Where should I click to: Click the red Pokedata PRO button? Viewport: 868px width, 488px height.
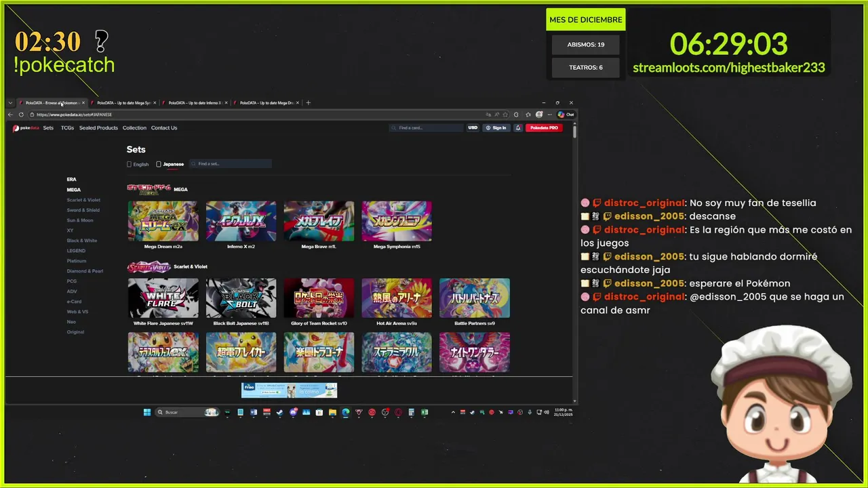(544, 127)
